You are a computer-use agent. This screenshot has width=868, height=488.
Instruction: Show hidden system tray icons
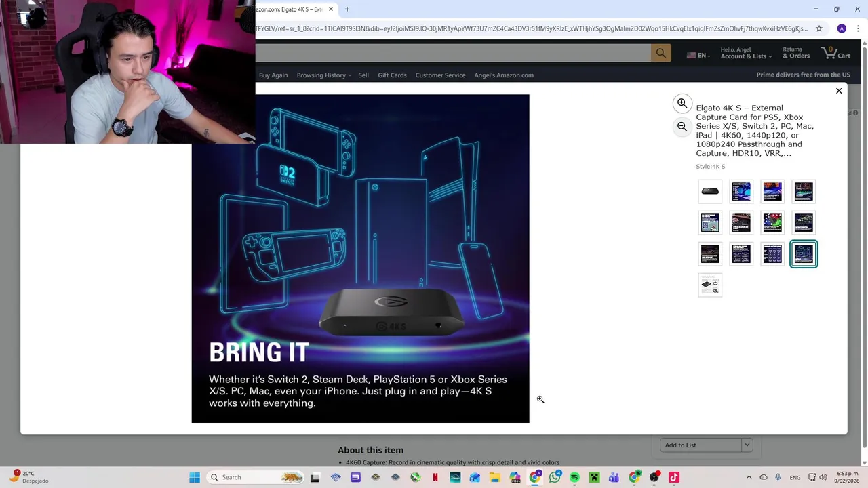[x=749, y=477]
